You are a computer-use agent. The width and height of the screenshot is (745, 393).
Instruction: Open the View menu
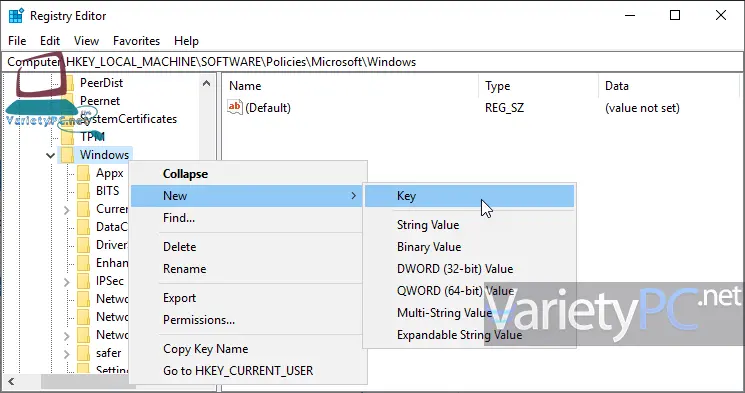tap(86, 41)
